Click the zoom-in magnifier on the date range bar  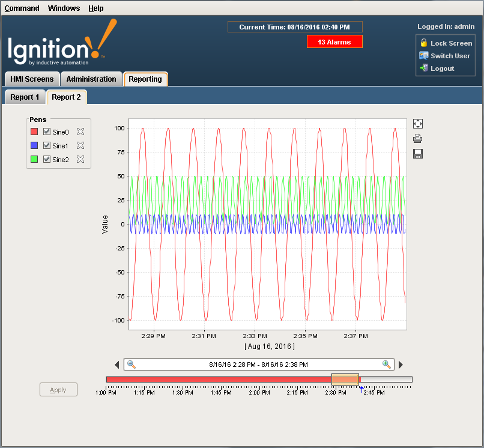click(386, 364)
